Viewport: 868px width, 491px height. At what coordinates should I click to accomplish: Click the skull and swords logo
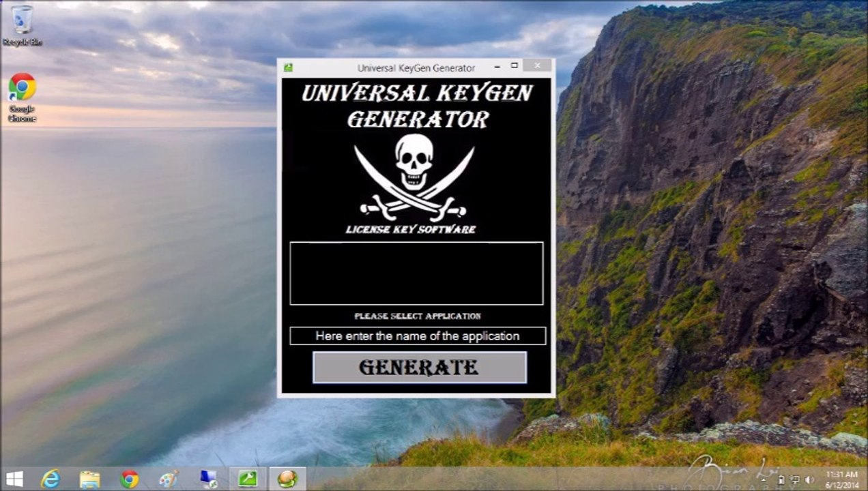click(414, 175)
